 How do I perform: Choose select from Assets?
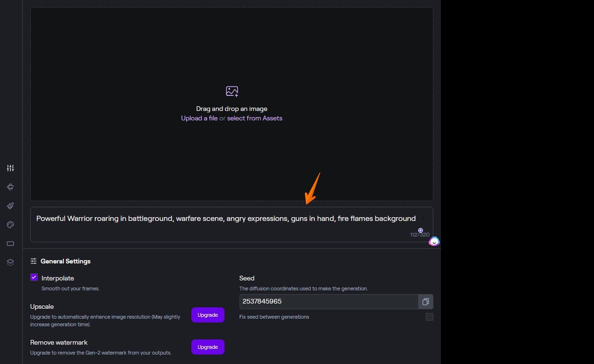point(255,118)
